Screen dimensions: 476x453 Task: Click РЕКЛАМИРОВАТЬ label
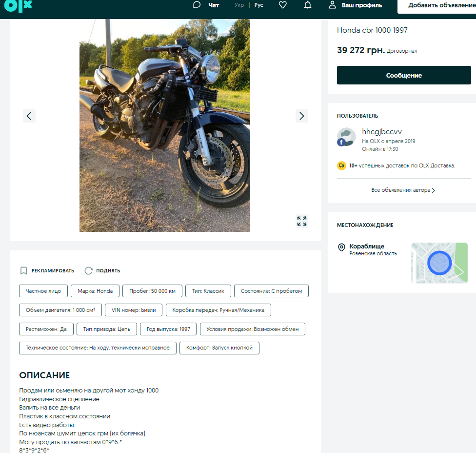click(53, 271)
